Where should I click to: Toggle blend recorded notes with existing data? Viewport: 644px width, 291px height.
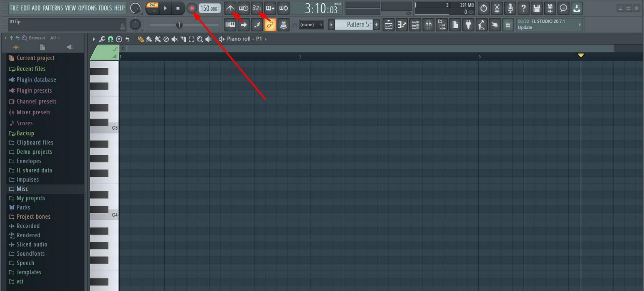point(270,8)
